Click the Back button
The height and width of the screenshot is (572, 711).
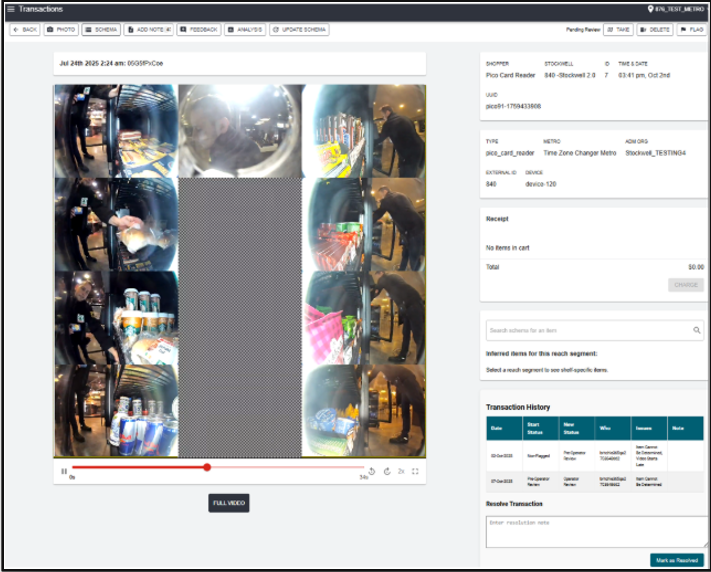(25, 30)
